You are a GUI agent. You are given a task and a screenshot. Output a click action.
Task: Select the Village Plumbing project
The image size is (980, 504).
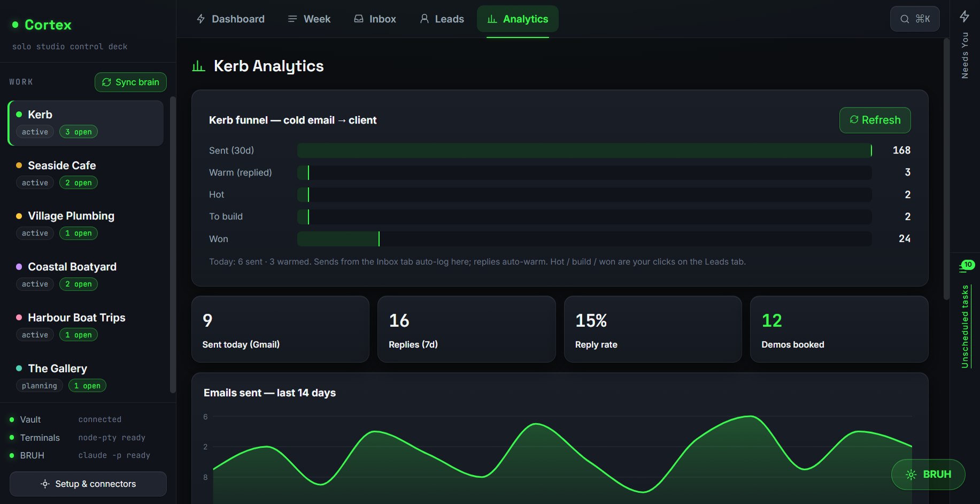click(x=86, y=225)
